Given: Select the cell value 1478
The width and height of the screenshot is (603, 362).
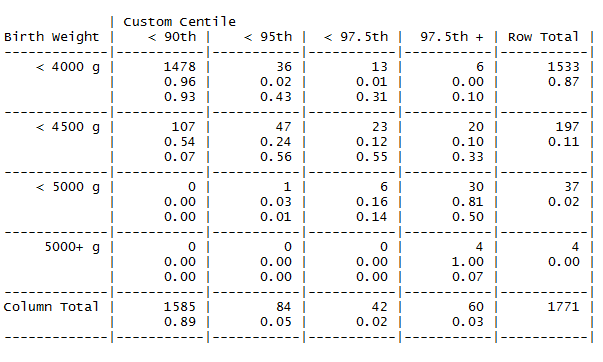Looking at the screenshot, I should pos(180,67).
